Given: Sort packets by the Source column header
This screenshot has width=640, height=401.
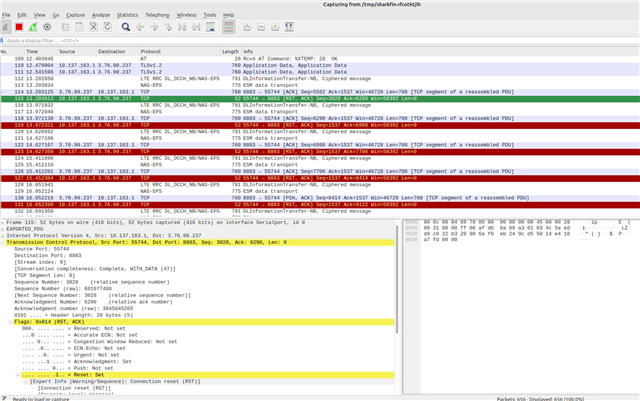Looking at the screenshot, I should click(x=76, y=51).
